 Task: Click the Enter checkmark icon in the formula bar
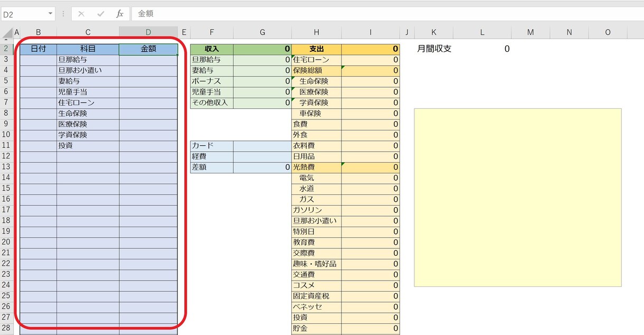tap(101, 14)
